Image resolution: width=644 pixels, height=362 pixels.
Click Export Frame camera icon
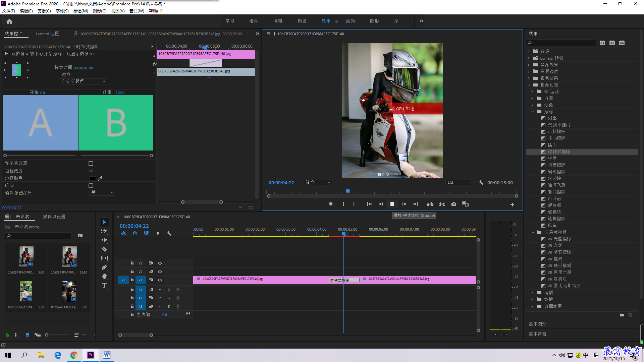pos(454,204)
